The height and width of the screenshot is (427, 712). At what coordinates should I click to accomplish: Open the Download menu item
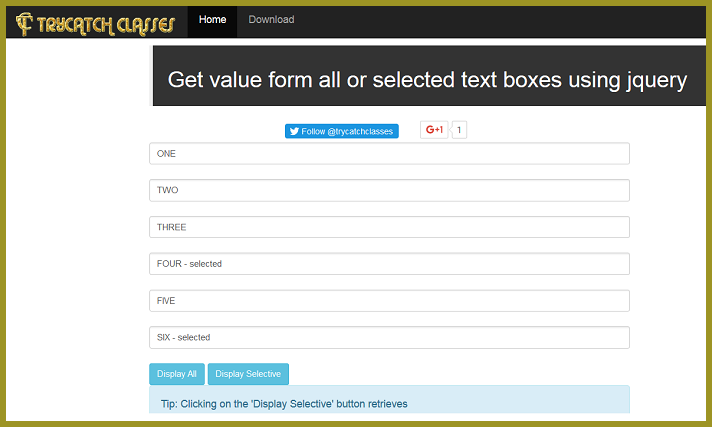(x=271, y=20)
